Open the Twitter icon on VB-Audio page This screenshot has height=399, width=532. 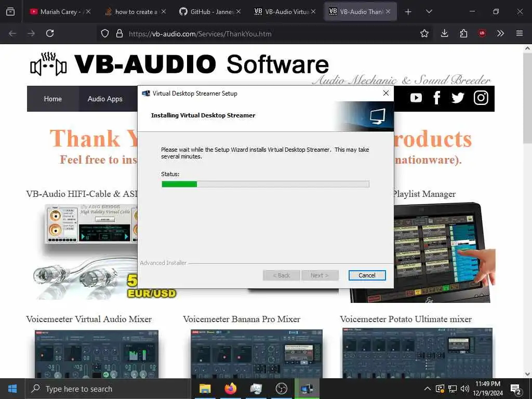tap(458, 98)
